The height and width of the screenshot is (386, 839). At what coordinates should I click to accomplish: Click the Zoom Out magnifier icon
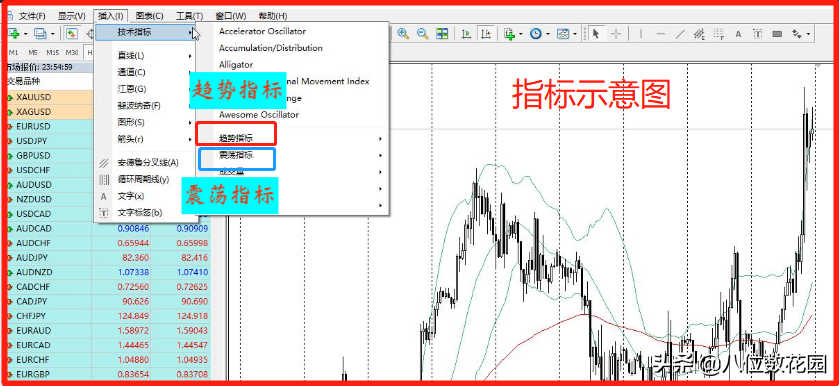422,34
